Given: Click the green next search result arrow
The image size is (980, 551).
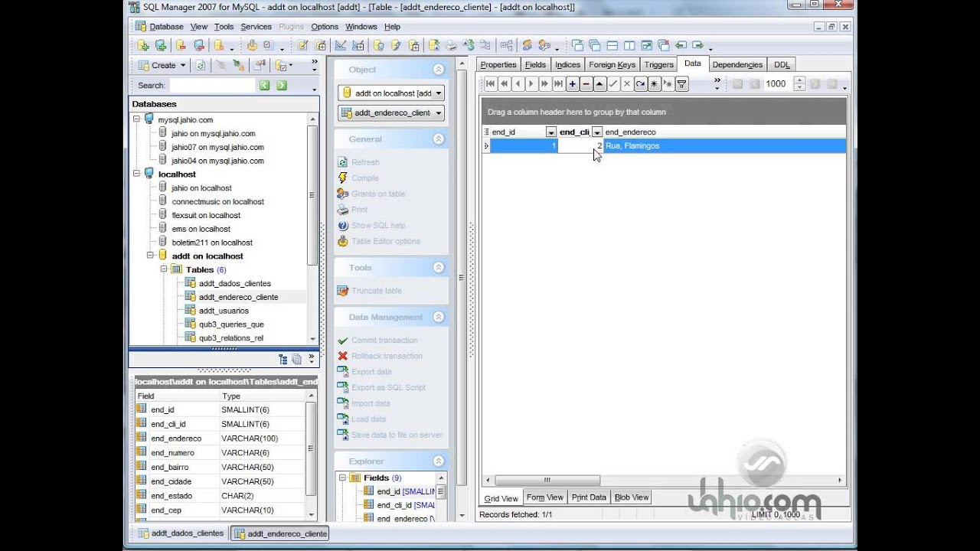Looking at the screenshot, I should point(282,86).
